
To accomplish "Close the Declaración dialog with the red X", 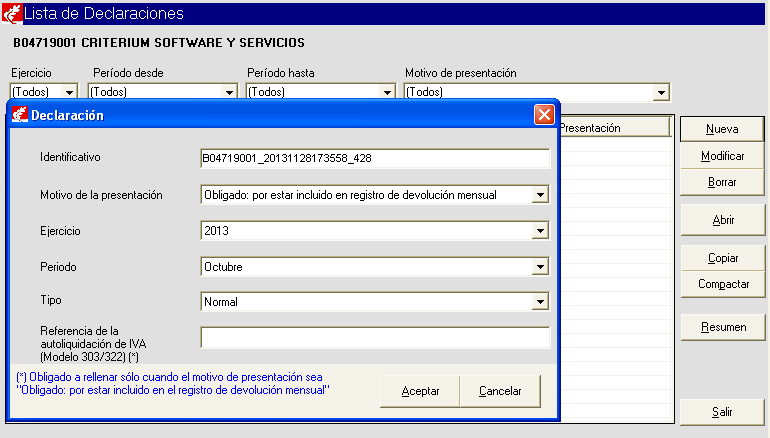I will pos(544,115).
